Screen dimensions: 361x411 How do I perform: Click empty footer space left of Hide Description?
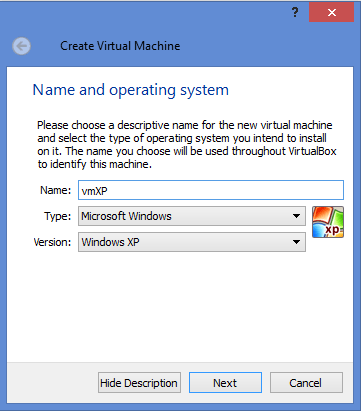52,383
